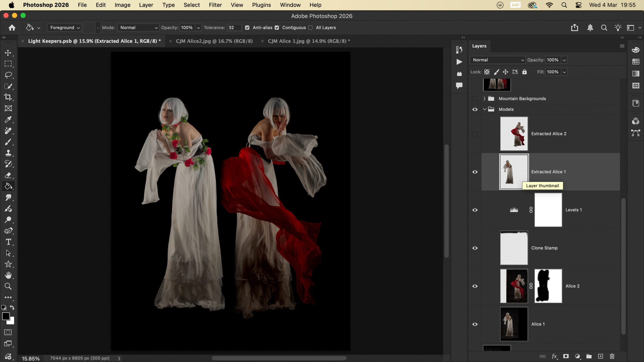644x362 pixels.
Task: Switch to CJM Alice2.jpg tab
Action: 214,41
